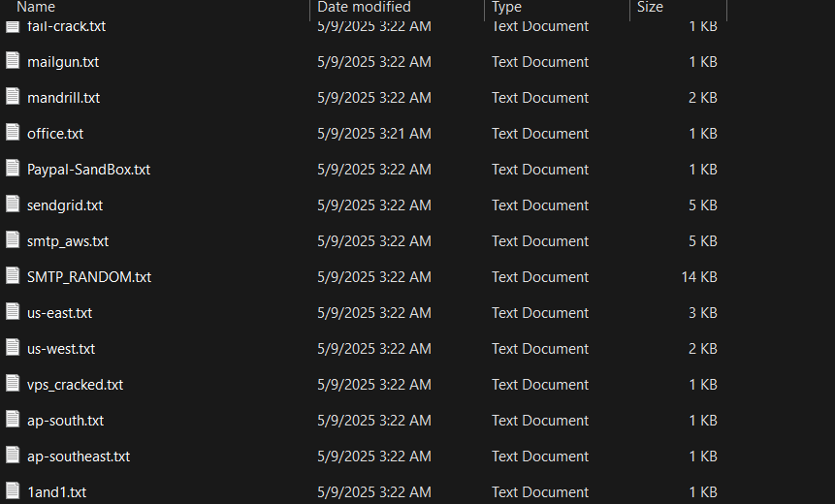Click the us-east.txt document icon
This screenshot has width=835, height=504.
point(13,311)
